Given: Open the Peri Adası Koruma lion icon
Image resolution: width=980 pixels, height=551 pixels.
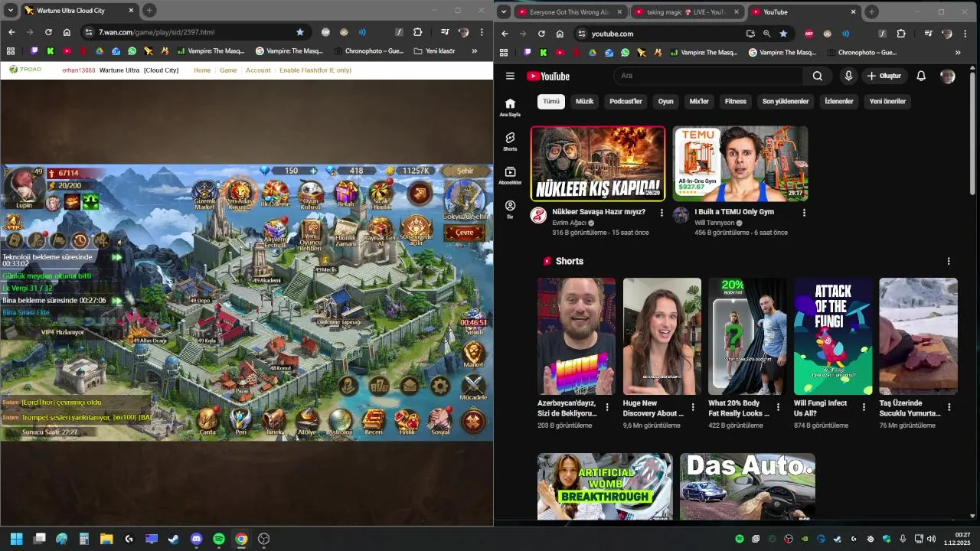Looking at the screenshot, I should pos(240,194).
